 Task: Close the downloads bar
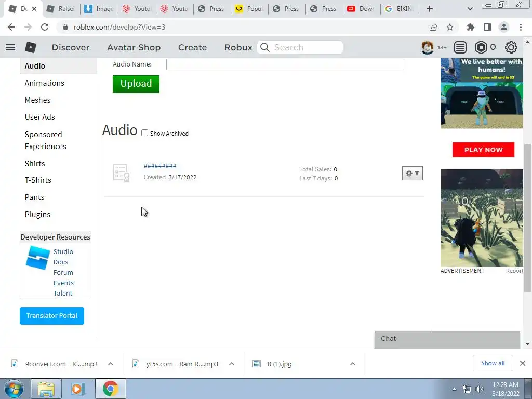point(523,363)
